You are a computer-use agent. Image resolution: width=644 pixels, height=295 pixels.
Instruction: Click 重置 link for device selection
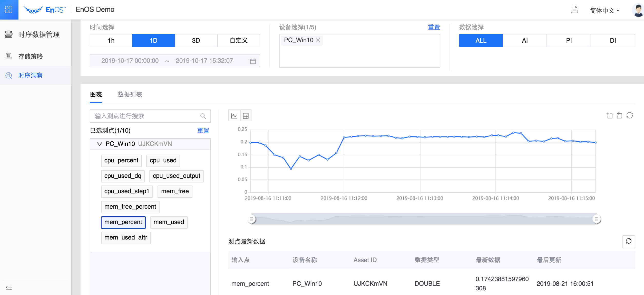(x=434, y=27)
